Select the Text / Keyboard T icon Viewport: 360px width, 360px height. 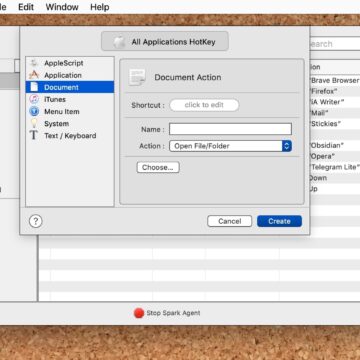[34, 136]
